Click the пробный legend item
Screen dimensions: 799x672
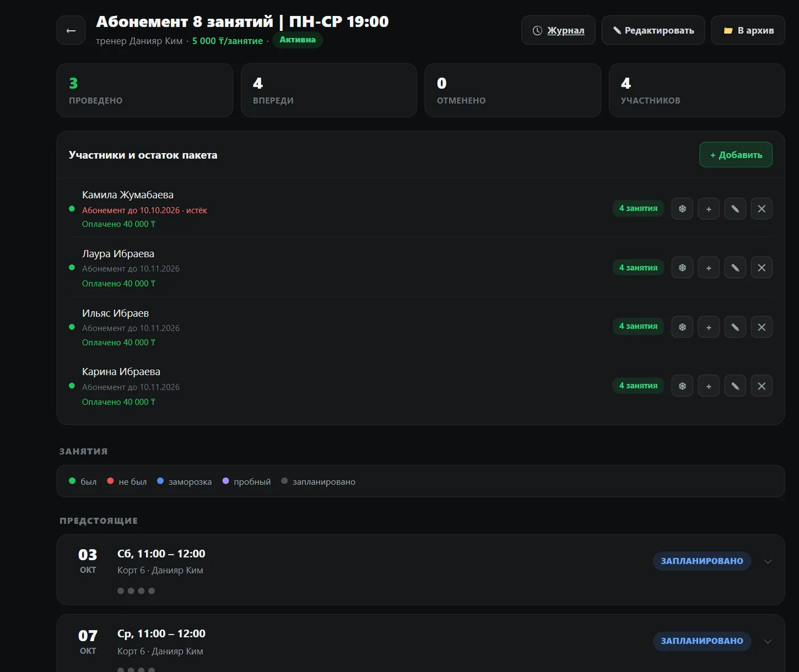coord(247,482)
